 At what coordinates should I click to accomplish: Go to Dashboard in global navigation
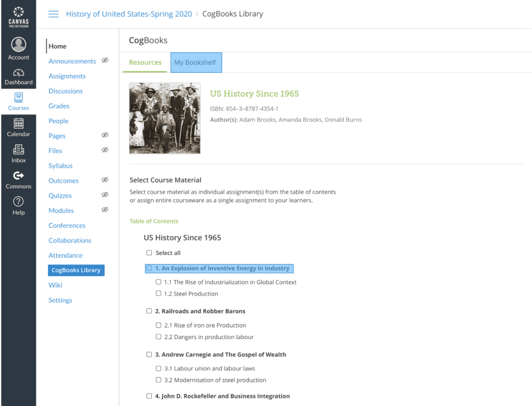(x=19, y=77)
